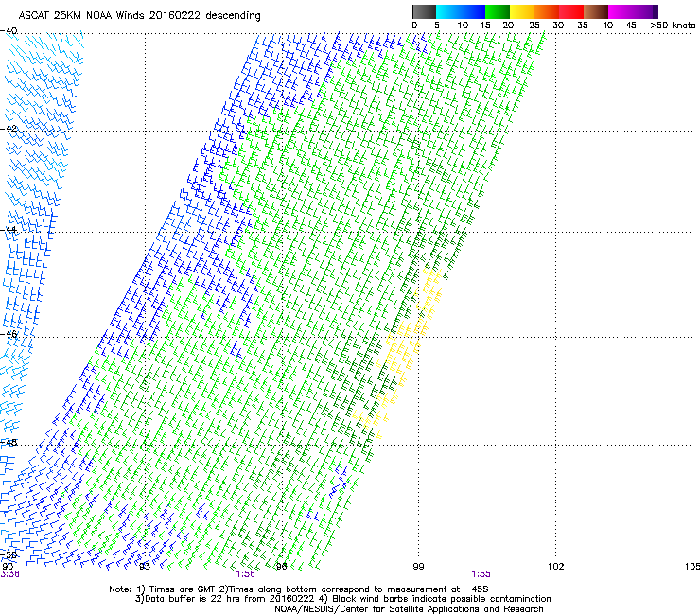Click the '102' longitude axis label
The width and height of the screenshot is (700, 615).
556,567
